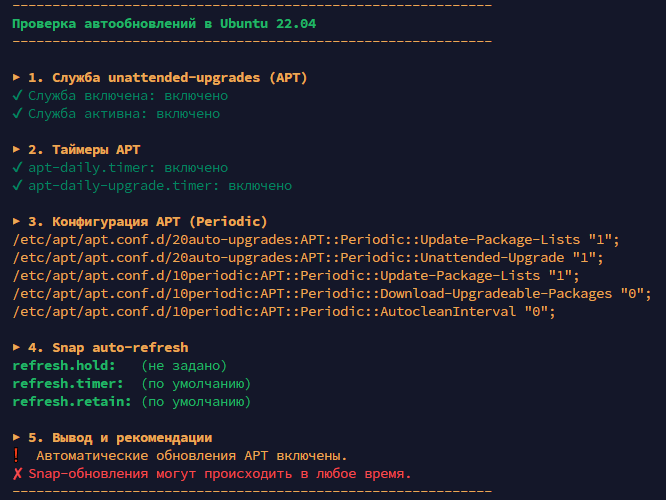Click the triangle marker before Конфигурация APT
The image size is (666, 500).
17,221
